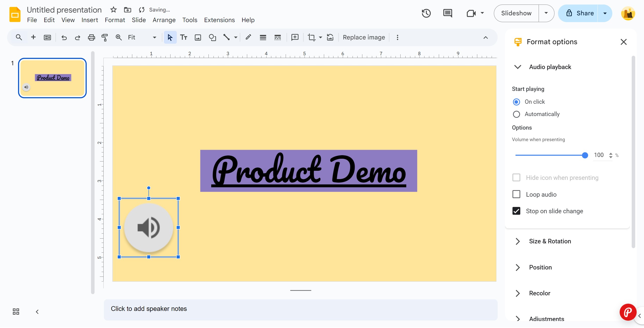The image size is (644, 328).
Task: Open the line type dropdown arrow
Action: pyautogui.click(x=236, y=37)
